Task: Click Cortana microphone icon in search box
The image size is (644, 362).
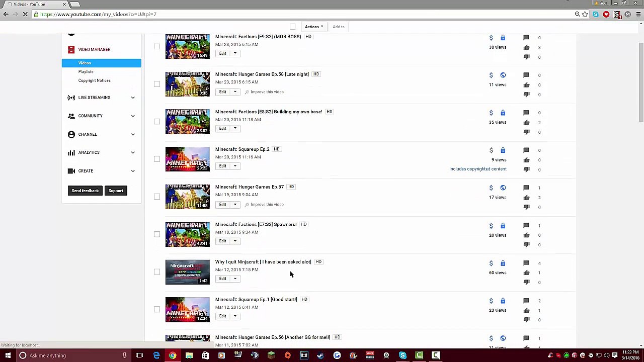Action: pos(124,355)
